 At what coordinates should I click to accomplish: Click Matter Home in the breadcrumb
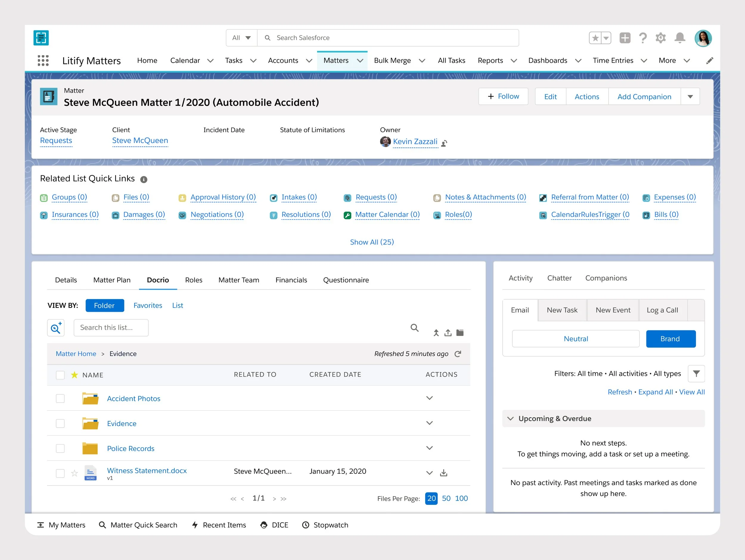tap(76, 354)
